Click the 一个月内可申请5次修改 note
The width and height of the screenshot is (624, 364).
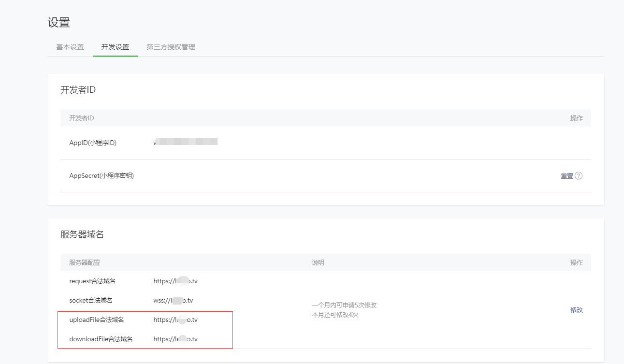[344, 305]
